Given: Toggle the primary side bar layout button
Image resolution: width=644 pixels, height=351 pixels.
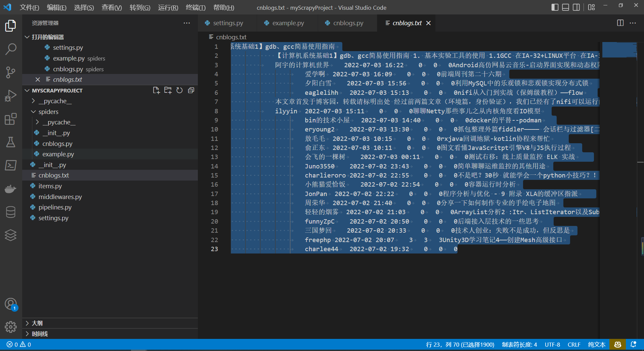Looking at the screenshot, I should tap(555, 7).
